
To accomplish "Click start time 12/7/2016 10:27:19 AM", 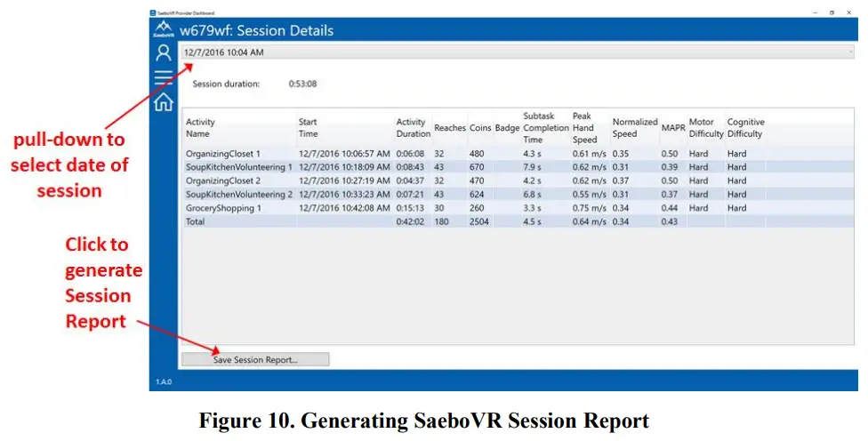I will [344, 181].
